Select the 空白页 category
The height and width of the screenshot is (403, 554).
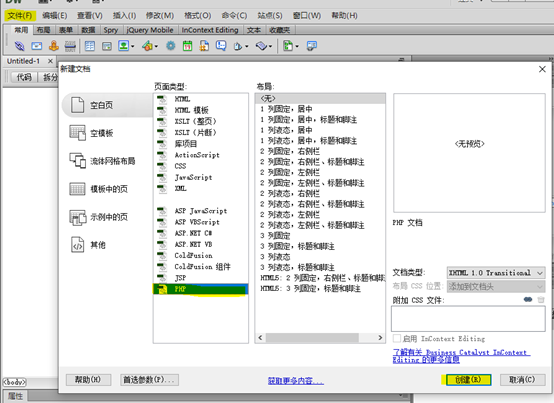[x=108, y=105]
